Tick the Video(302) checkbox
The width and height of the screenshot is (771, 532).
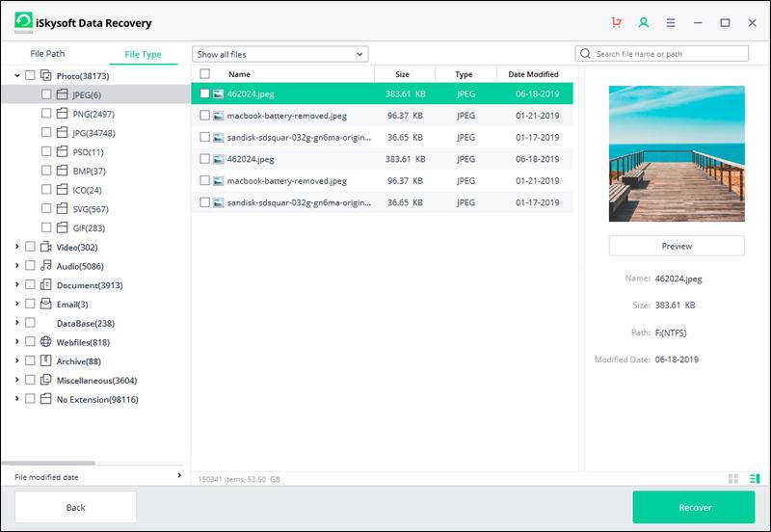click(x=30, y=247)
